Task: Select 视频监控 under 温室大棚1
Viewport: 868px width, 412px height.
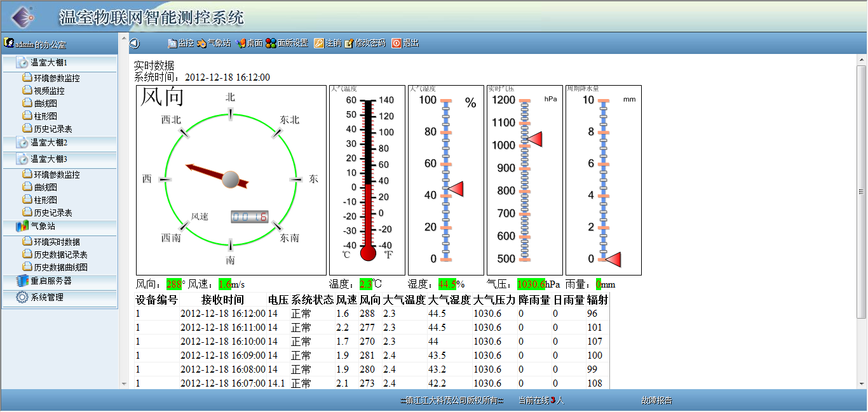Action: (49, 91)
